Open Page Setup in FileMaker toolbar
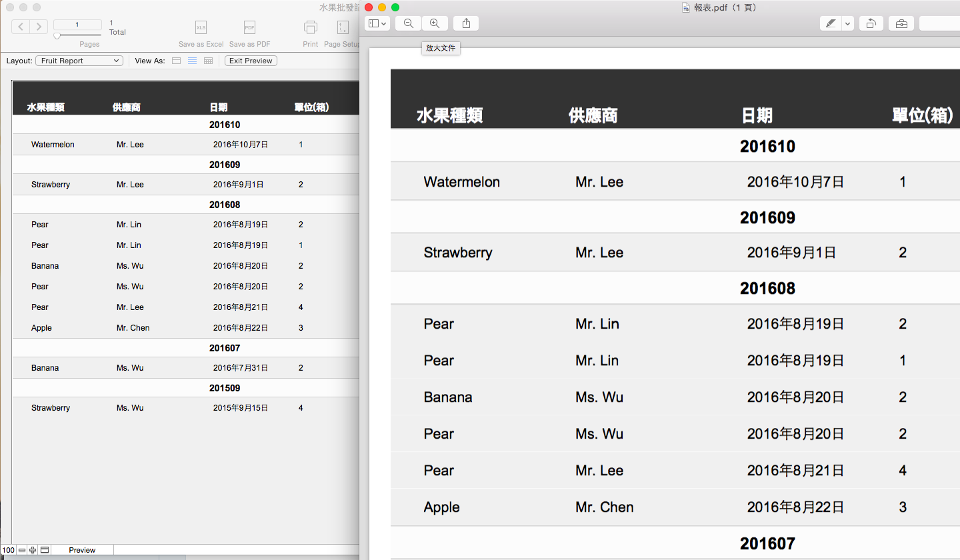 (342, 27)
